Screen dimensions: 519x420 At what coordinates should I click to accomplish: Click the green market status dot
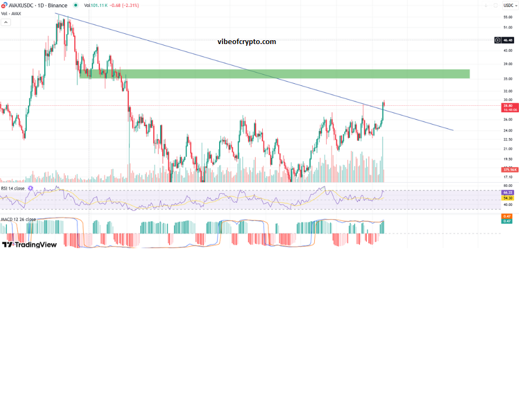tap(75, 5)
